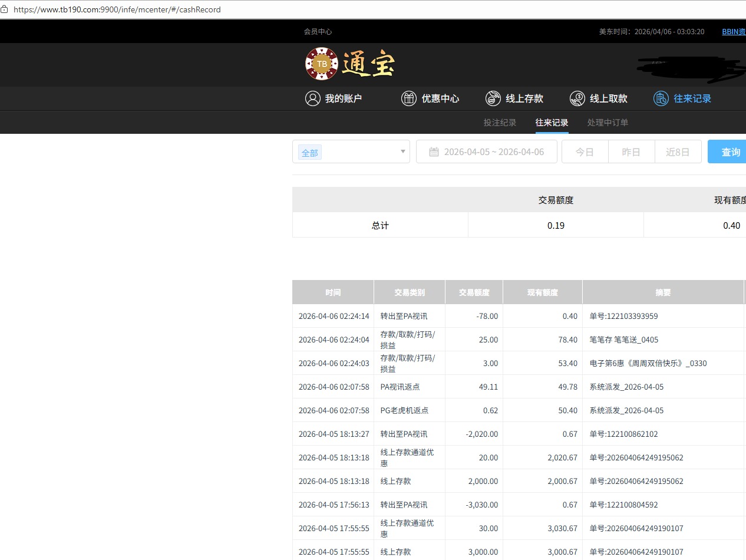Click the online deposit icon
Screen dimensions: 746x560
[493, 98]
